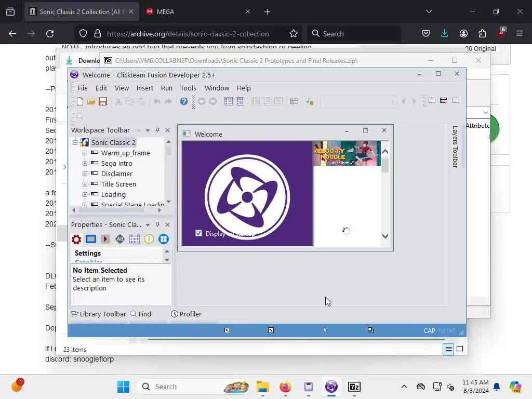Click the Velocity Noodle ad banner
532x399 pixels.
click(x=347, y=154)
